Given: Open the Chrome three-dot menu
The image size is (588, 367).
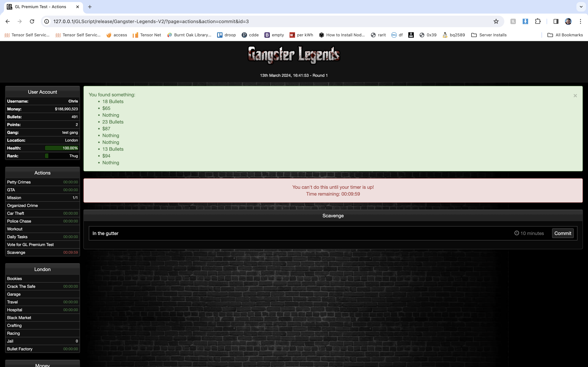Looking at the screenshot, I should [x=581, y=21].
